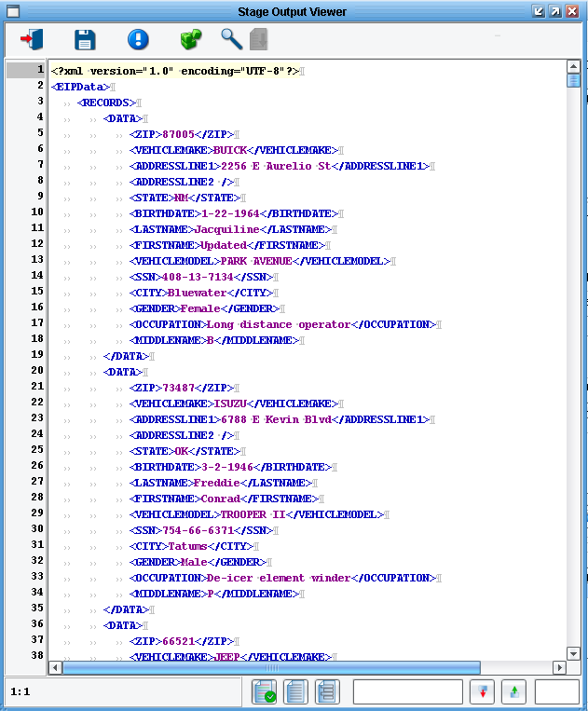Click the green cubes icon in toolbar

click(x=191, y=39)
